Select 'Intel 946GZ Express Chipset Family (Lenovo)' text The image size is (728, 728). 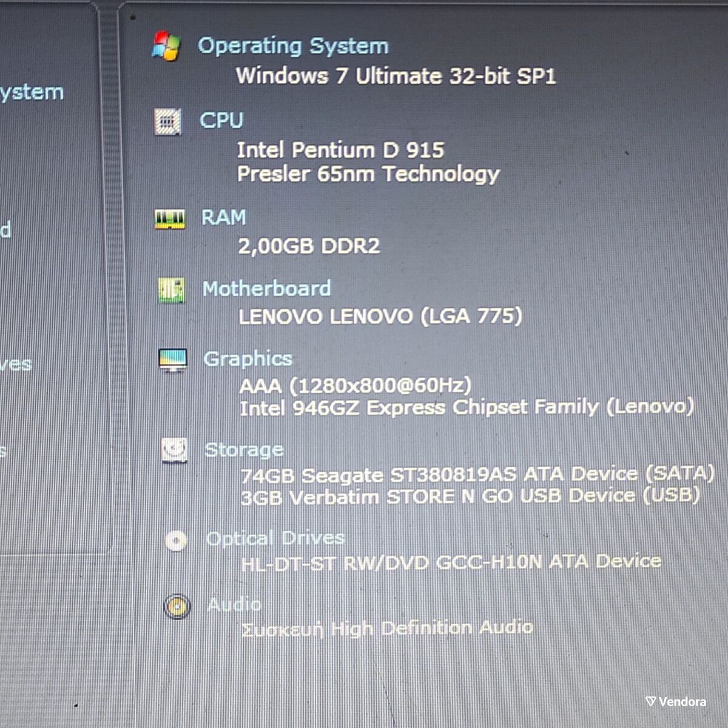(467, 406)
